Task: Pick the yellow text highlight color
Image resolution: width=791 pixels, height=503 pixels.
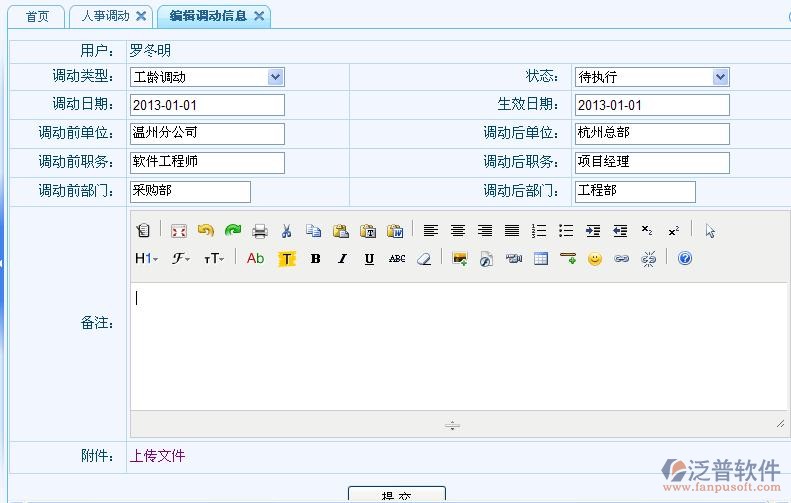Action: tap(287, 259)
